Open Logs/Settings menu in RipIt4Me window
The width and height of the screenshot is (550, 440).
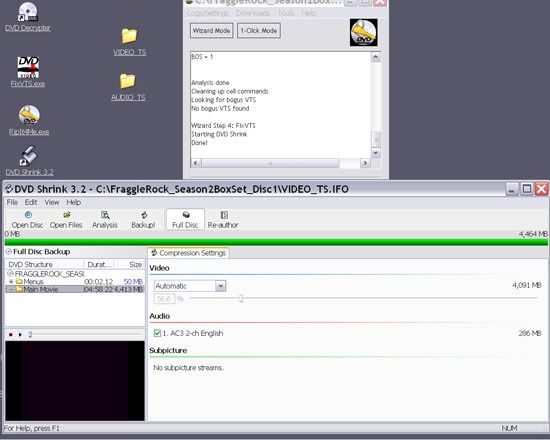[208, 13]
